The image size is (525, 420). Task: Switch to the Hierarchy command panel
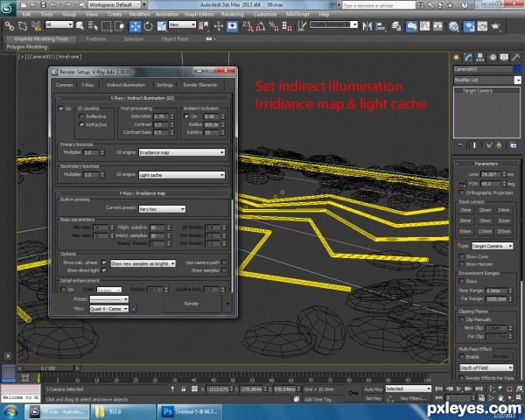click(x=480, y=58)
